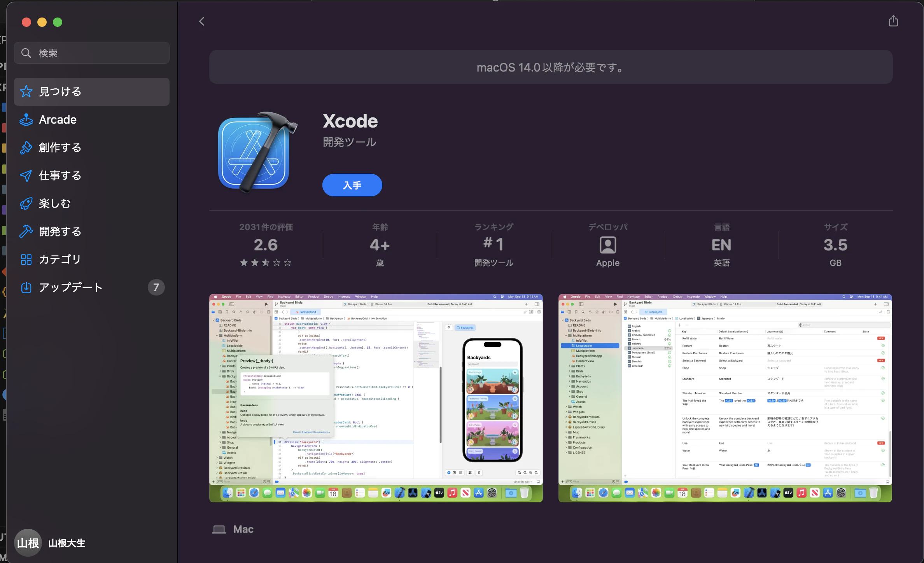Click the "EN" language value

pyautogui.click(x=721, y=245)
